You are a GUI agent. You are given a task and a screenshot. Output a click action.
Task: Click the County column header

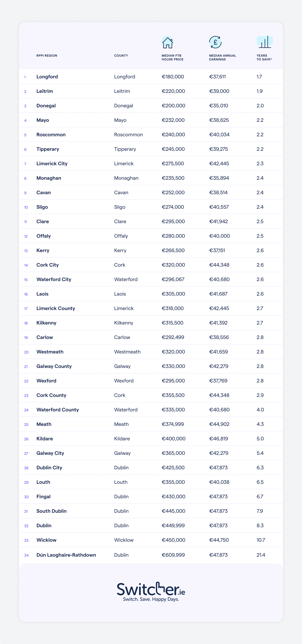tap(121, 56)
